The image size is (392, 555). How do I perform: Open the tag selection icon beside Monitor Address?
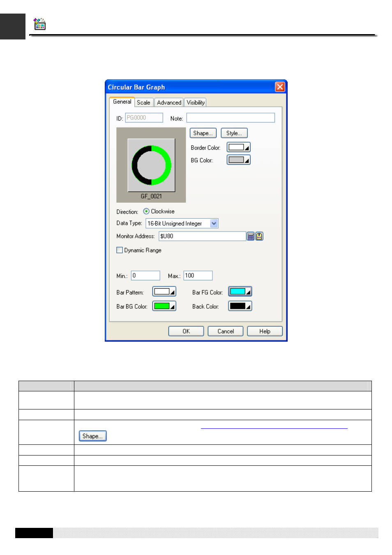coord(259,236)
